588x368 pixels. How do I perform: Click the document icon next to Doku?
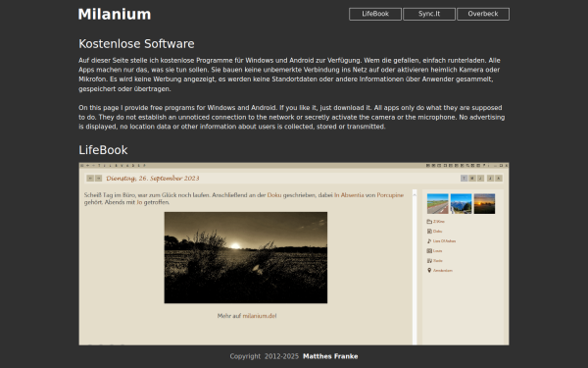tap(429, 232)
